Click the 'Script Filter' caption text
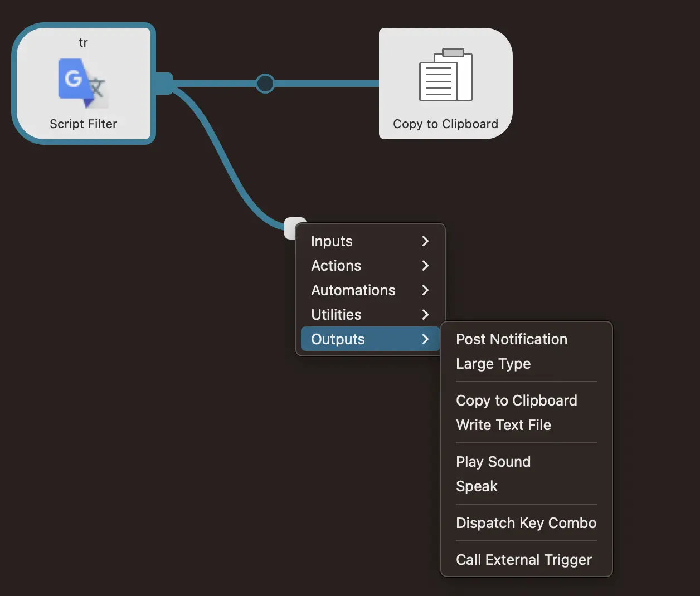700x596 pixels. [x=83, y=124]
